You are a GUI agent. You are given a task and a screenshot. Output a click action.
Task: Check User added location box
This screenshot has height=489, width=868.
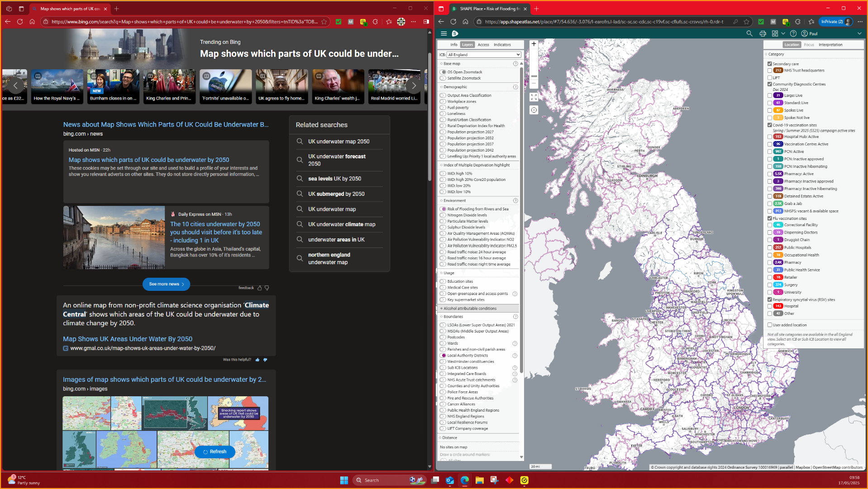point(770,325)
